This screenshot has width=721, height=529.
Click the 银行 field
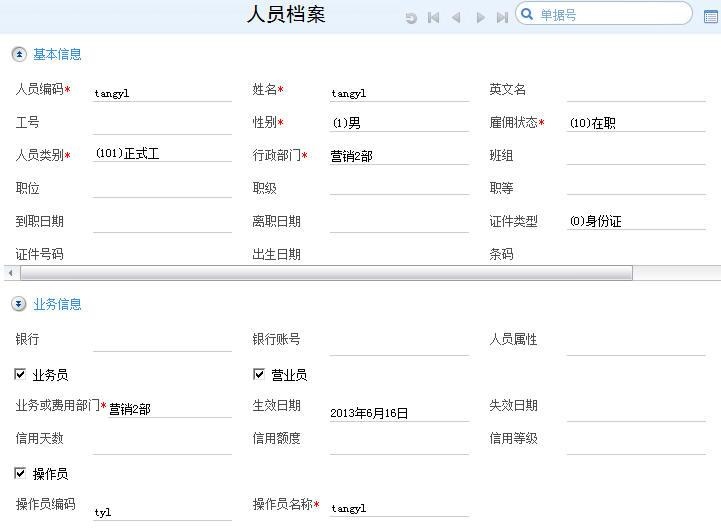tap(162, 343)
